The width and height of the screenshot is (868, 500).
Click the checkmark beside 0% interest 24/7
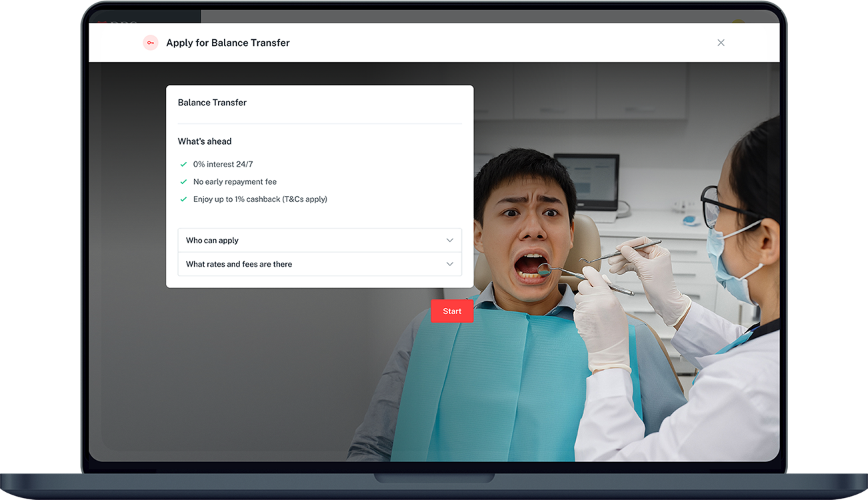pos(183,164)
